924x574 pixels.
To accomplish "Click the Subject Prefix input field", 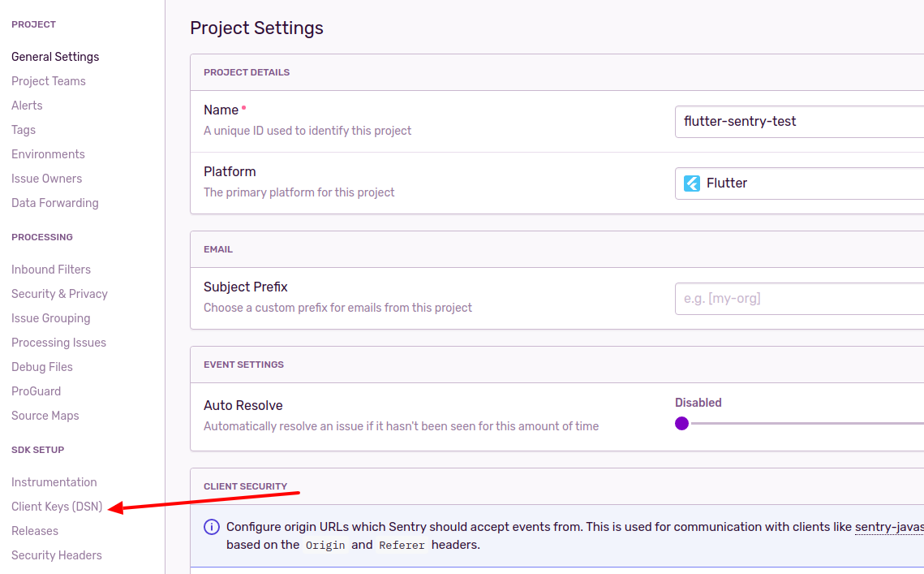I will click(799, 299).
